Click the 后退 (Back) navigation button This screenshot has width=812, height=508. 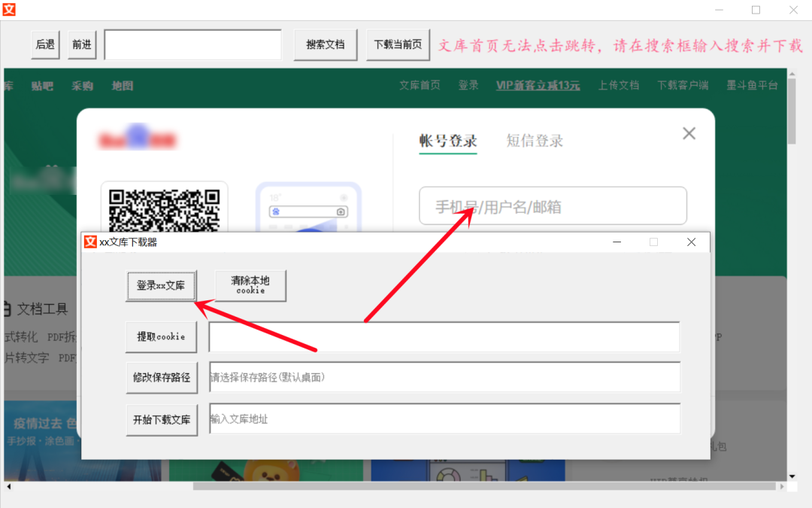[x=45, y=44]
